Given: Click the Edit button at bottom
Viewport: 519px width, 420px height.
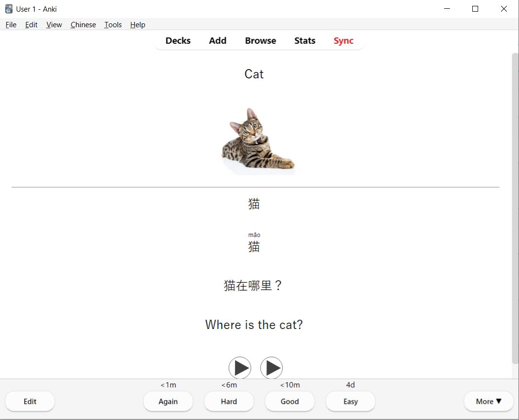Looking at the screenshot, I should 30,402.
